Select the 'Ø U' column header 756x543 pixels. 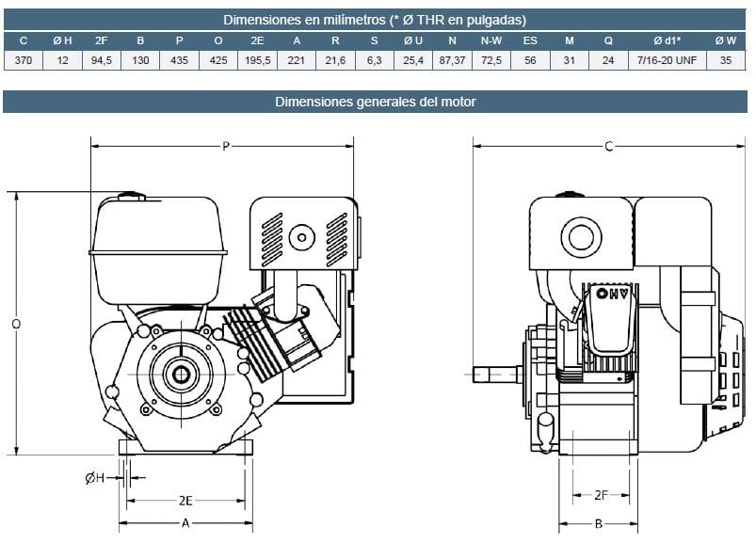[x=413, y=41]
